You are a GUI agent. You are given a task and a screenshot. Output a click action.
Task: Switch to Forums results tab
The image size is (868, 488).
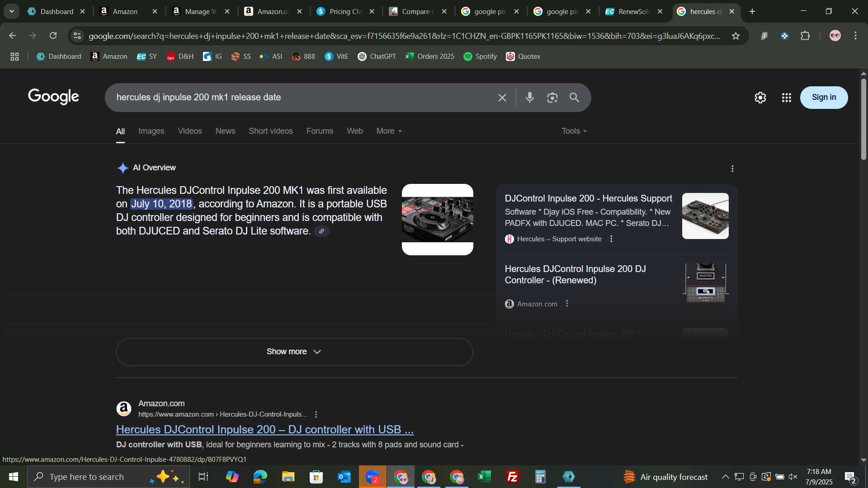pyautogui.click(x=320, y=131)
